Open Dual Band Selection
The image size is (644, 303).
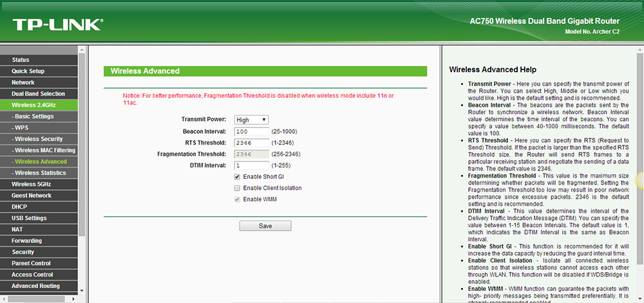(x=39, y=93)
